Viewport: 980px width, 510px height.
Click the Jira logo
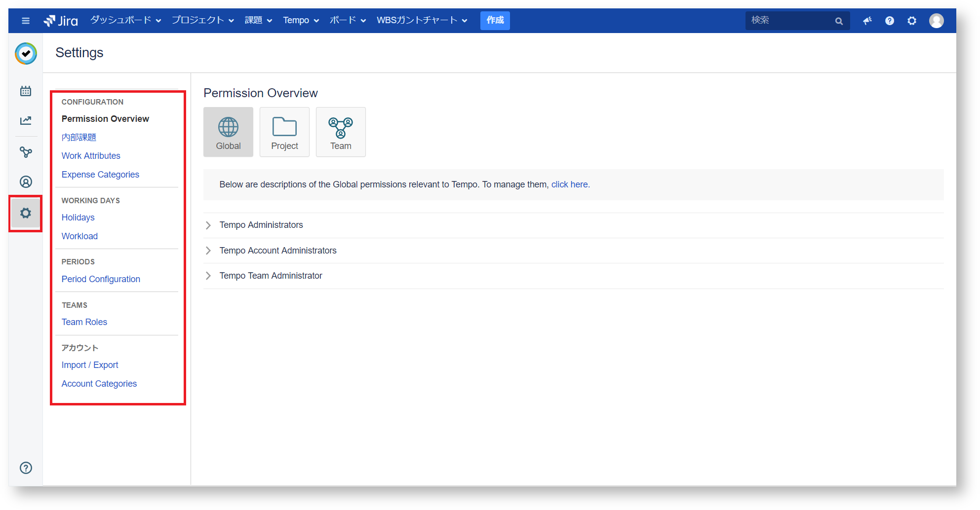61,21
